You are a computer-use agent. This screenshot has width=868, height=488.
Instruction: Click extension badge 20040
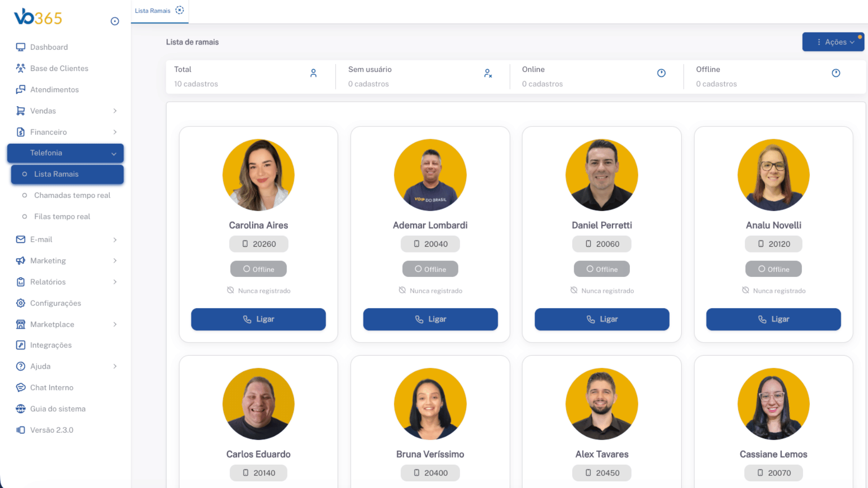[430, 244]
